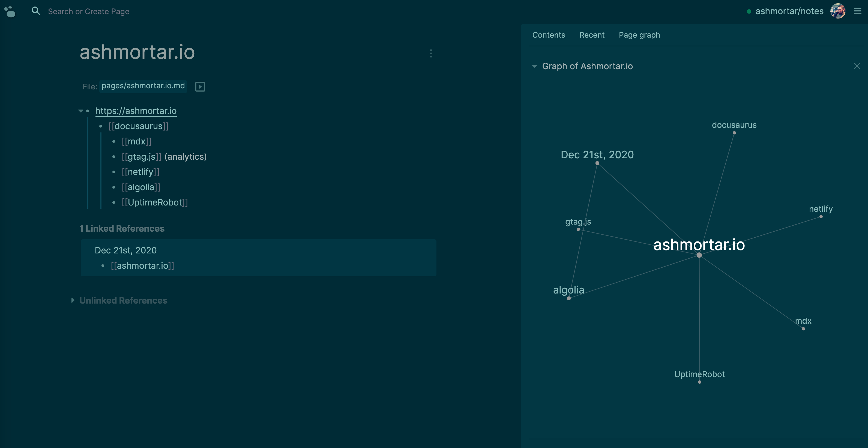Open the pages/ashmortar.io.md file link
This screenshot has height=448, width=868.
pyautogui.click(x=143, y=86)
